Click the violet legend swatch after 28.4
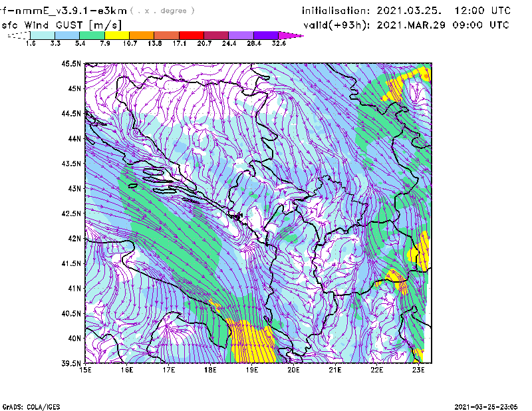The width and height of the screenshot is (532, 411). [x=266, y=35]
